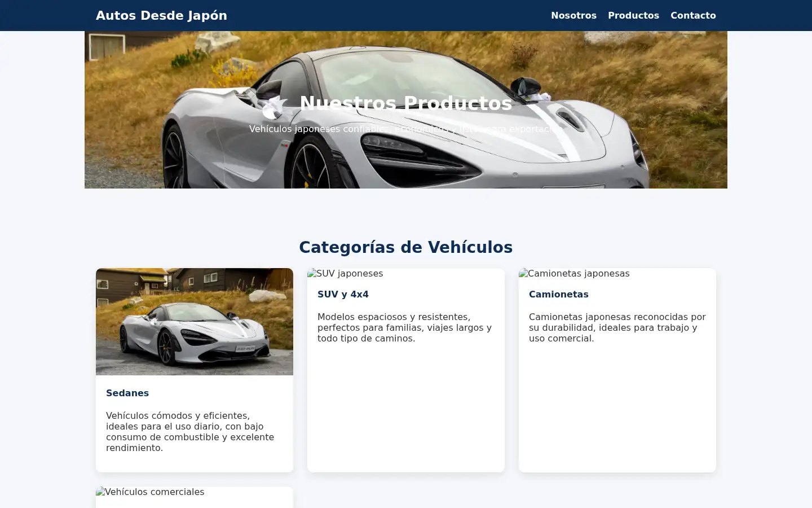Image resolution: width=812 pixels, height=508 pixels.
Task: Click the broken SUV japoneses image
Action: pos(345,273)
